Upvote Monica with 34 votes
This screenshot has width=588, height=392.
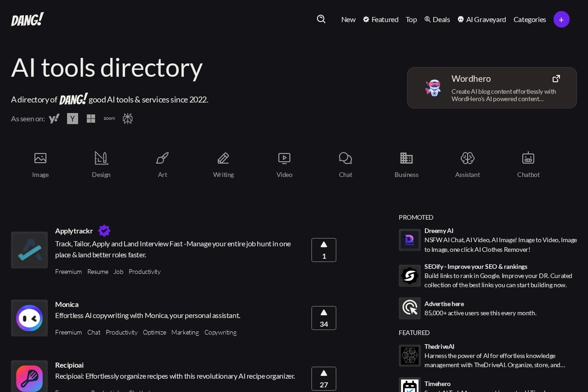click(x=324, y=318)
